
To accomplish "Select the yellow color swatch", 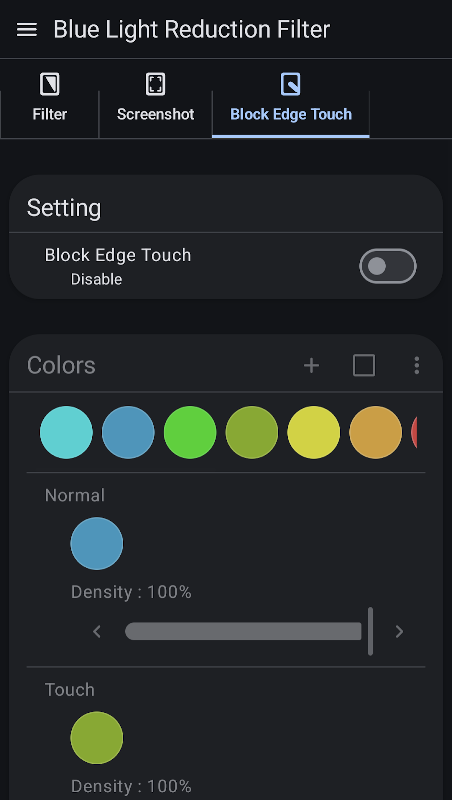I will tap(314, 432).
